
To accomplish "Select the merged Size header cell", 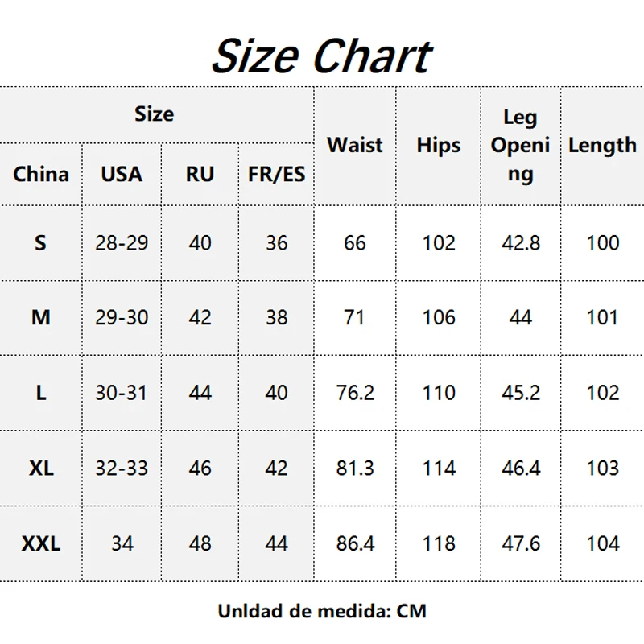I will tap(155, 114).
